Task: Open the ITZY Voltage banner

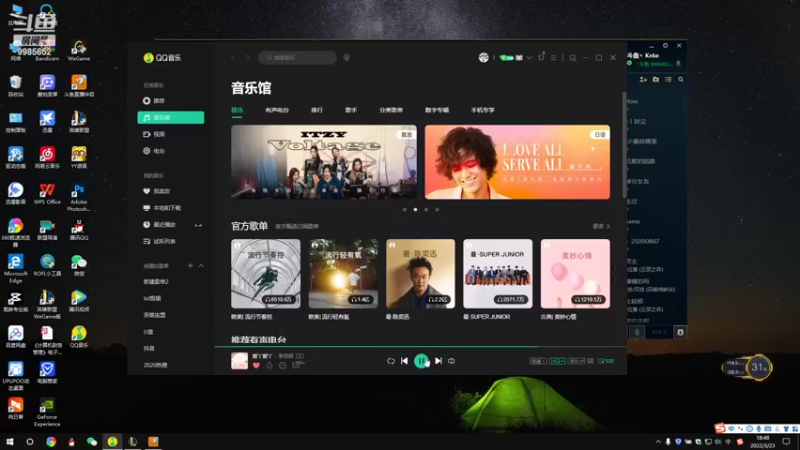Action: 324,162
